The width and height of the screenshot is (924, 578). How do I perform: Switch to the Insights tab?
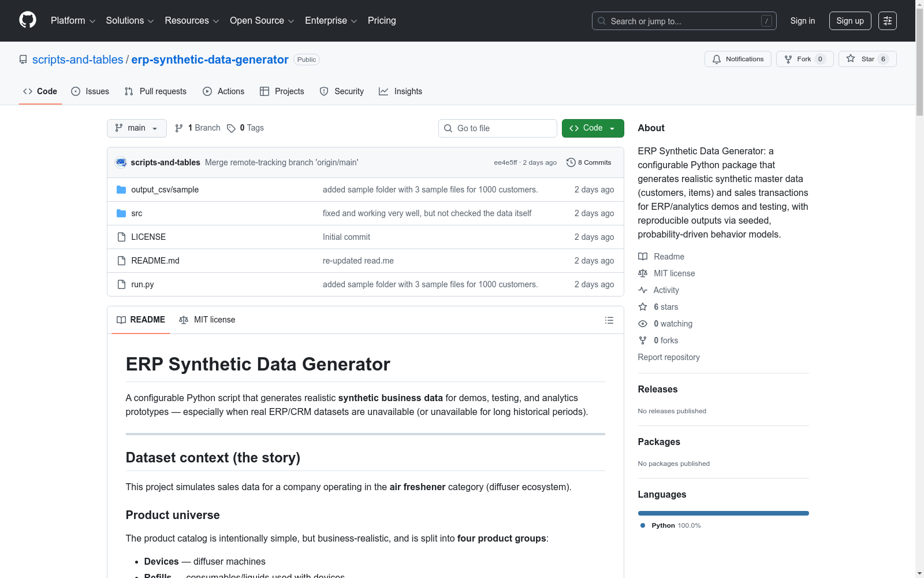click(x=401, y=91)
